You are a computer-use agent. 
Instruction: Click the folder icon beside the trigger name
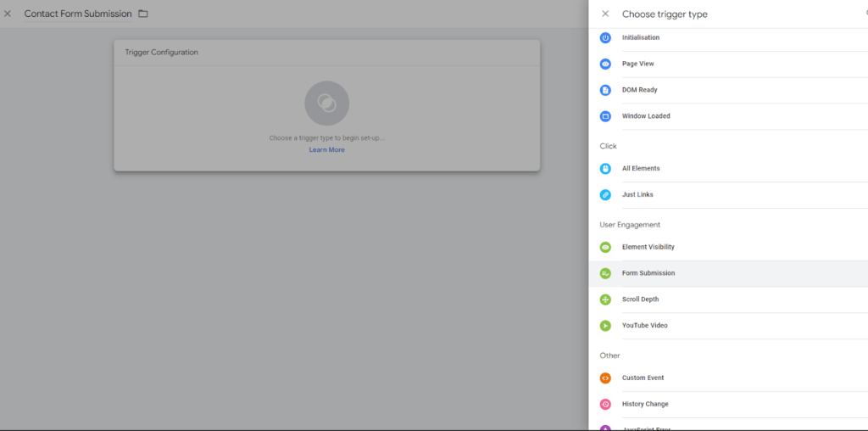pyautogui.click(x=142, y=14)
